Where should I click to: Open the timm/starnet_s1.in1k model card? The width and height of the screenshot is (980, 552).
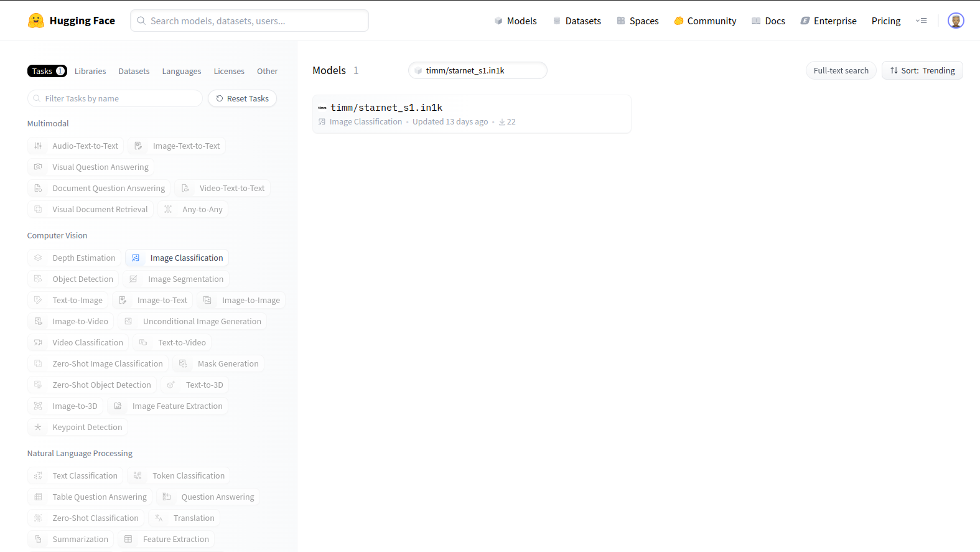tap(472, 114)
